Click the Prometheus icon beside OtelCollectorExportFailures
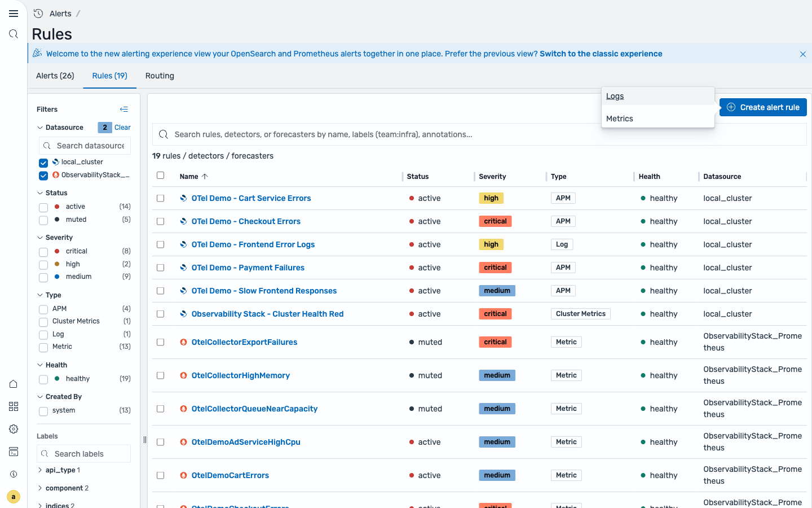 (x=183, y=342)
